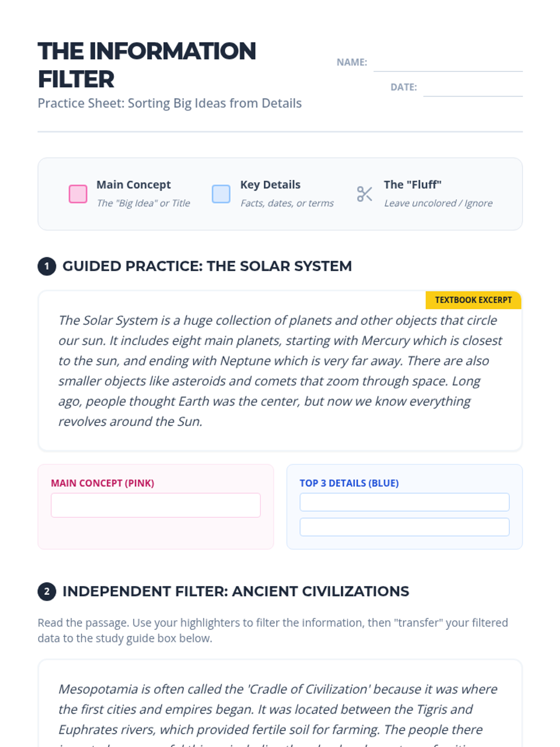Click the Independent Filter: Ancient Civilizations heading

tap(236, 592)
